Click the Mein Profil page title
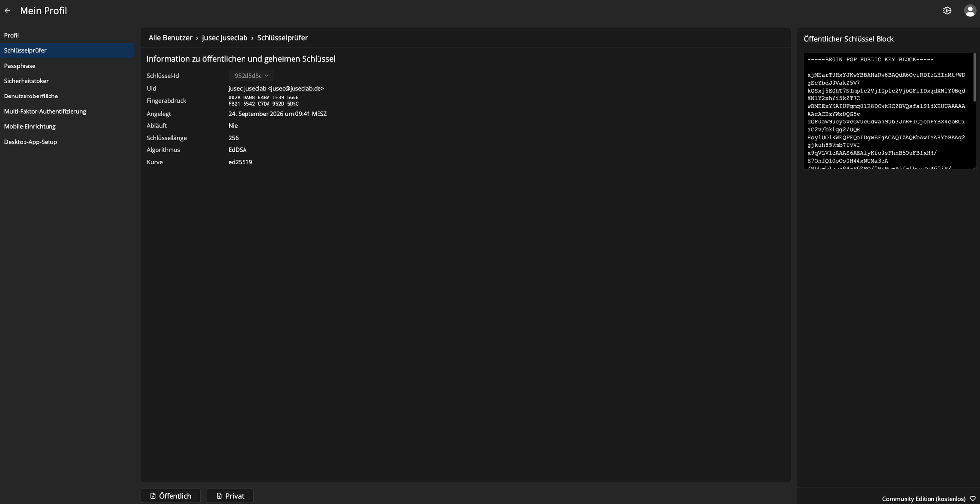 tap(43, 11)
